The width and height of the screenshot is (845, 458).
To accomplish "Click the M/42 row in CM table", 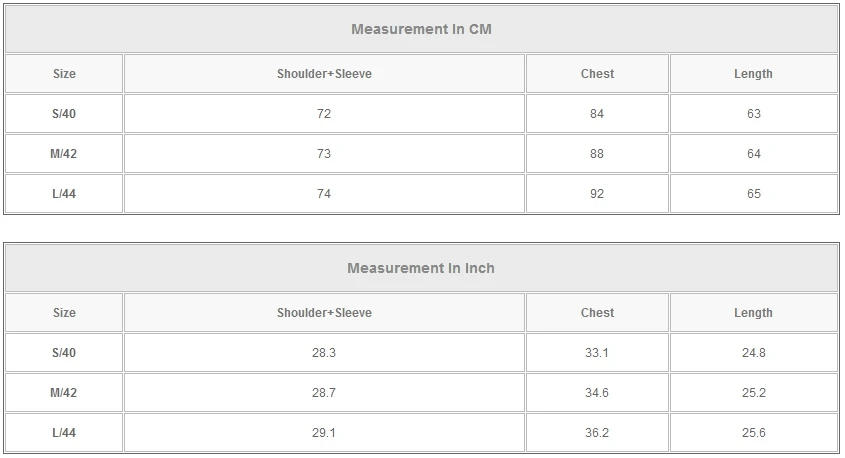I will click(x=64, y=154).
